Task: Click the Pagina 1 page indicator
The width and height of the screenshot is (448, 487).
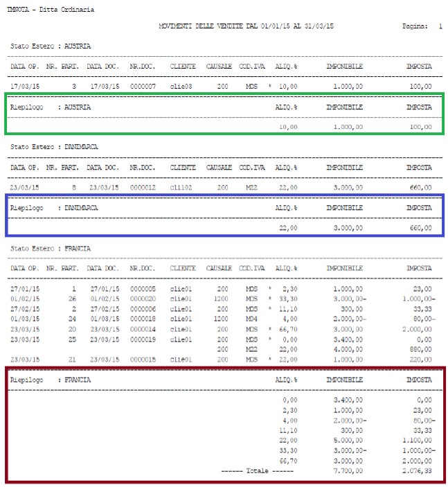Action: point(422,26)
